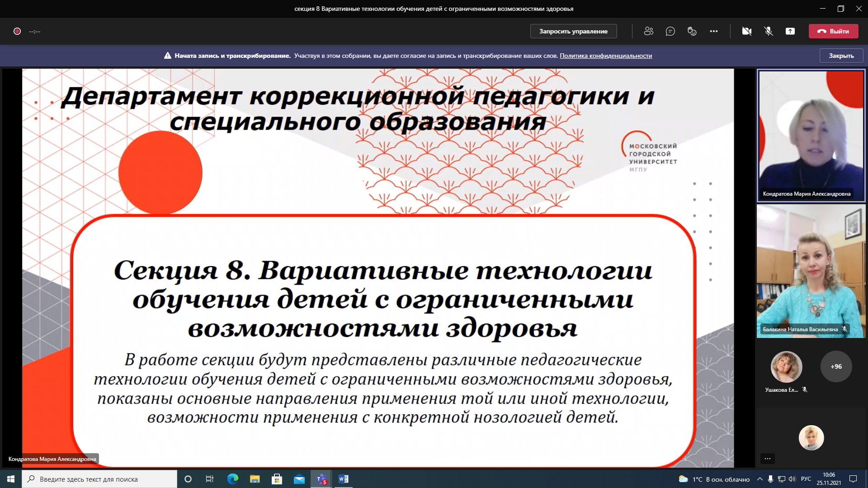Open the participants list icon
The width and height of the screenshot is (868, 488).
click(649, 31)
